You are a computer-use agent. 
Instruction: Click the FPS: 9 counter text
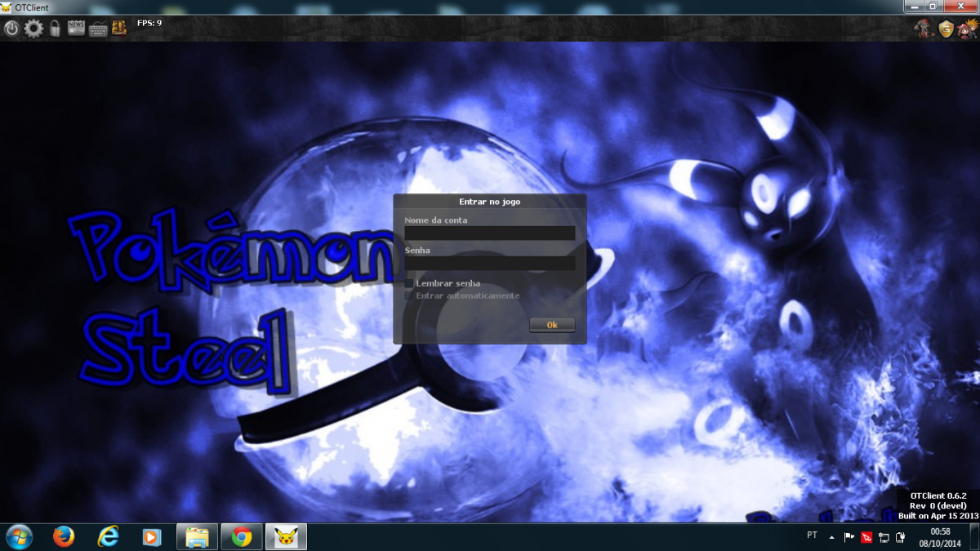[x=149, y=23]
